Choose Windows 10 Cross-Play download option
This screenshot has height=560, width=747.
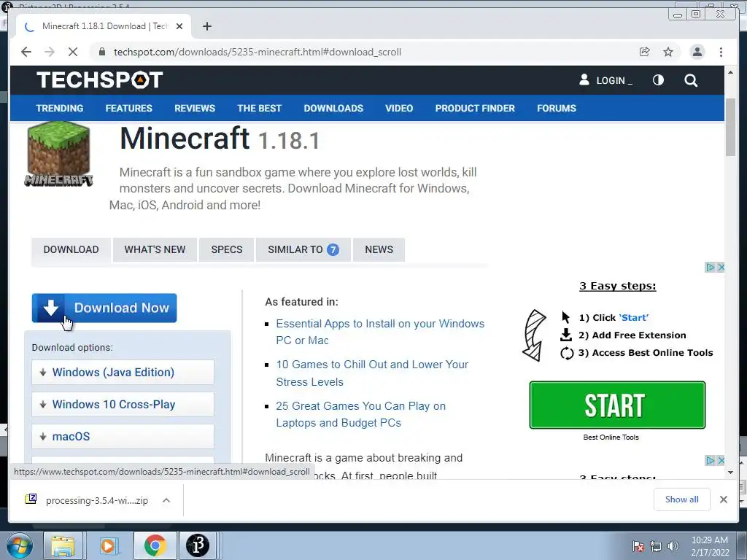coord(123,404)
